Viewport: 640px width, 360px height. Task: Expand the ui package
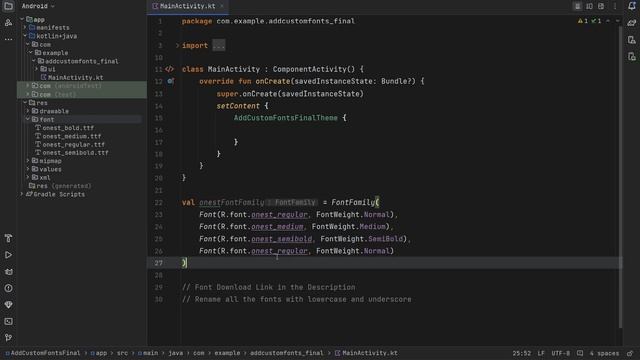[36, 69]
